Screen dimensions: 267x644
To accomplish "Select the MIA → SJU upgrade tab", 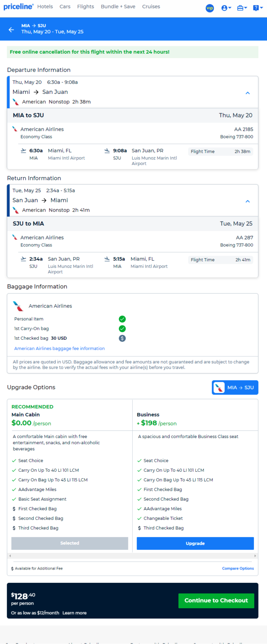I will [x=235, y=387].
